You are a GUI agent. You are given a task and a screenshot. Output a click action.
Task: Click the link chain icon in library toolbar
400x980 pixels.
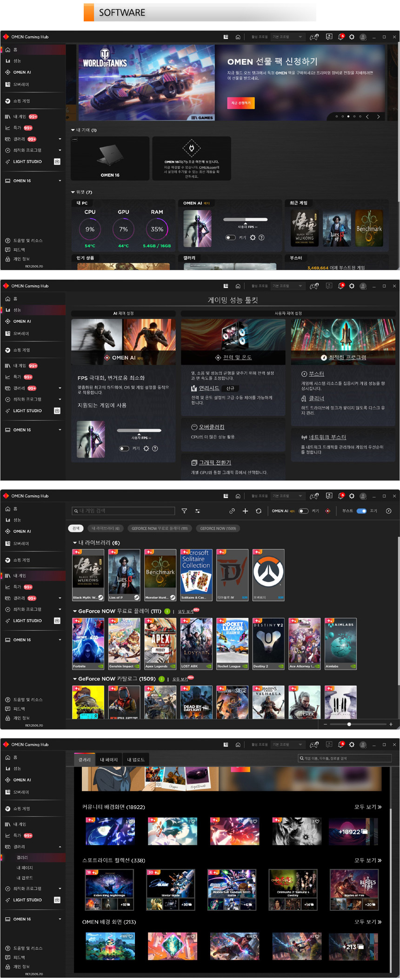232,511
